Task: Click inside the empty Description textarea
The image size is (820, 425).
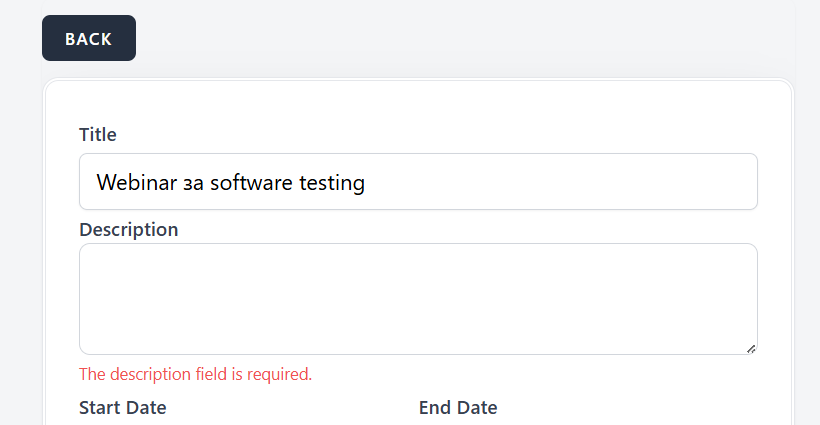Action: coord(418,298)
